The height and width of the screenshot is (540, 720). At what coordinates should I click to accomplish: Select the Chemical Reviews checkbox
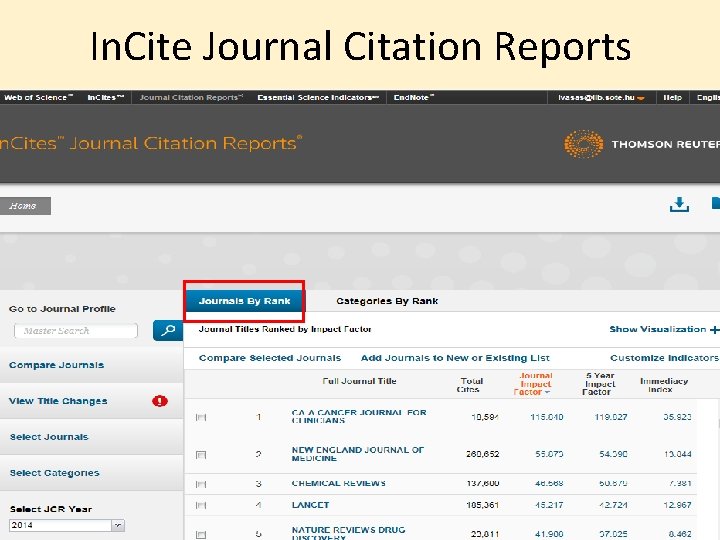[x=201, y=484]
